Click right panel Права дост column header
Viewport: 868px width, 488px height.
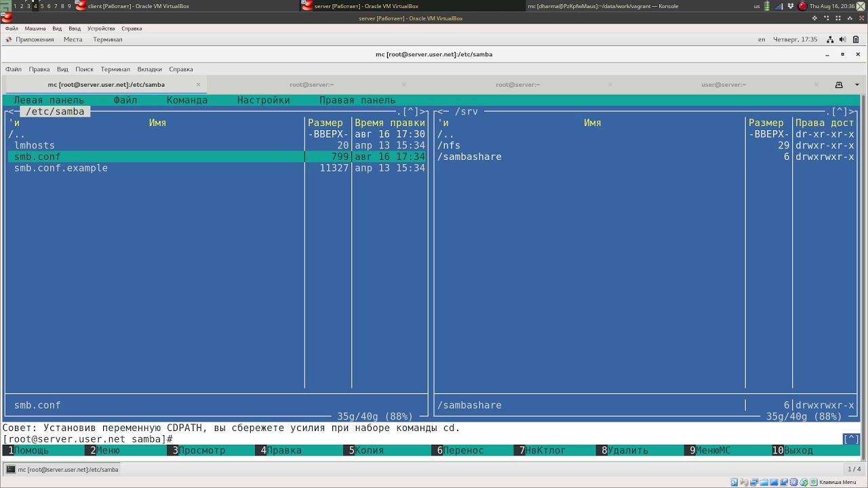tap(825, 123)
